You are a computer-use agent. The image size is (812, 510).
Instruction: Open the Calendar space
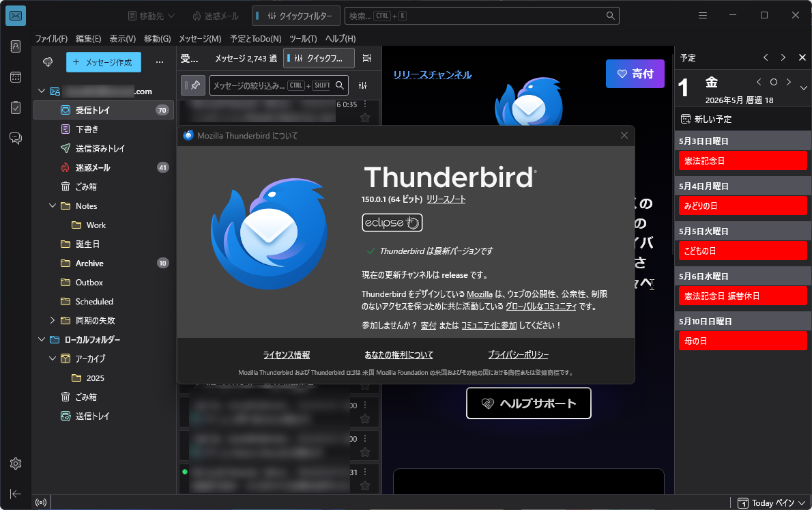pos(16,77)
